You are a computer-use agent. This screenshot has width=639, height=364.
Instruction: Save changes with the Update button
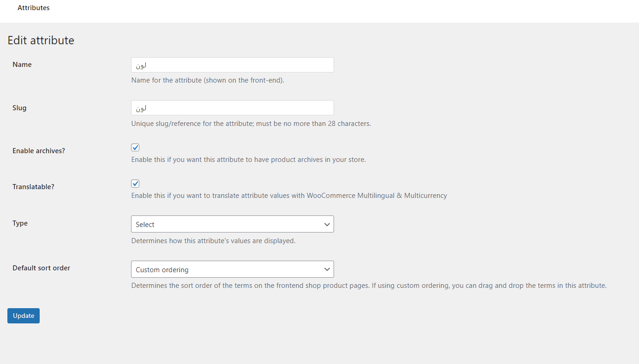coord(24,316)
